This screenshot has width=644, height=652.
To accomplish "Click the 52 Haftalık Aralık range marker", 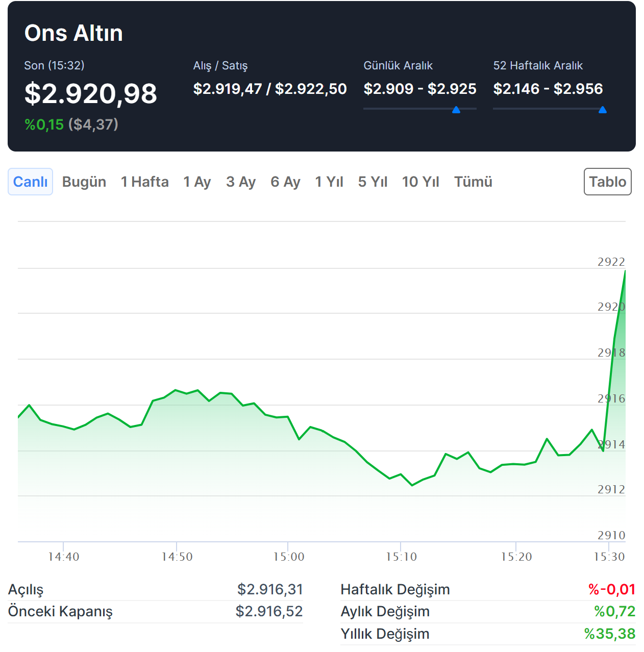I will 602,110.
